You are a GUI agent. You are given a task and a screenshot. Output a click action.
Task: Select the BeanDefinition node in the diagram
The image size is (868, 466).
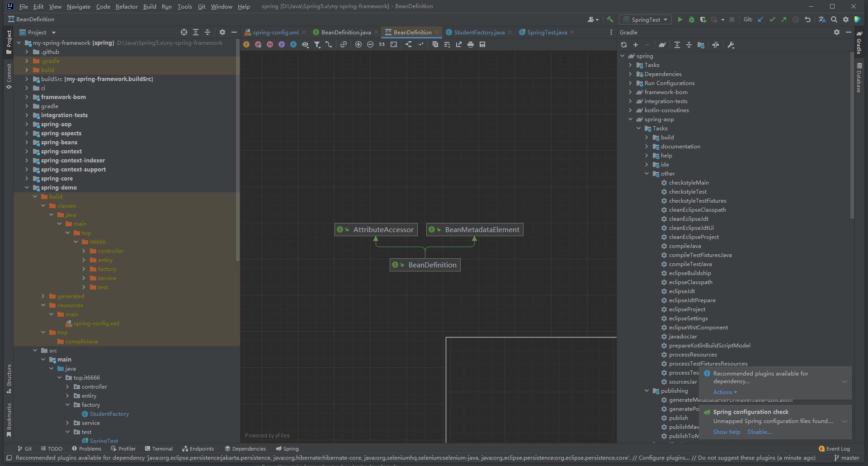click(x=425, y=265)
